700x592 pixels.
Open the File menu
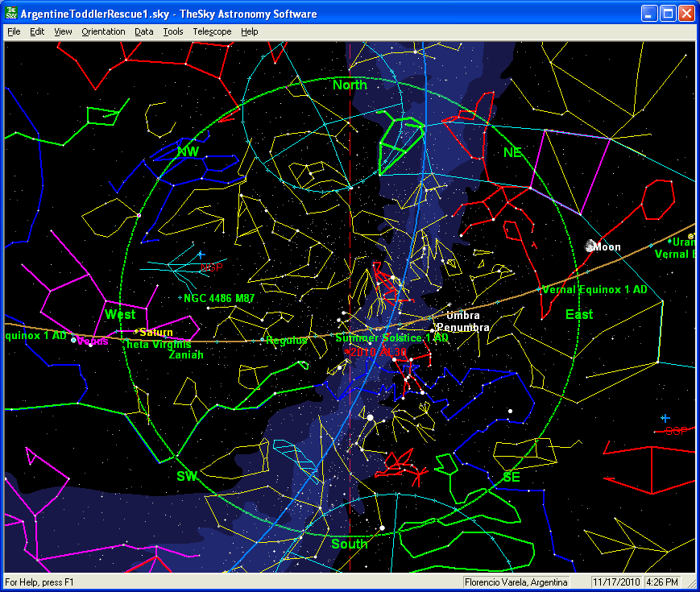(14, 31)
